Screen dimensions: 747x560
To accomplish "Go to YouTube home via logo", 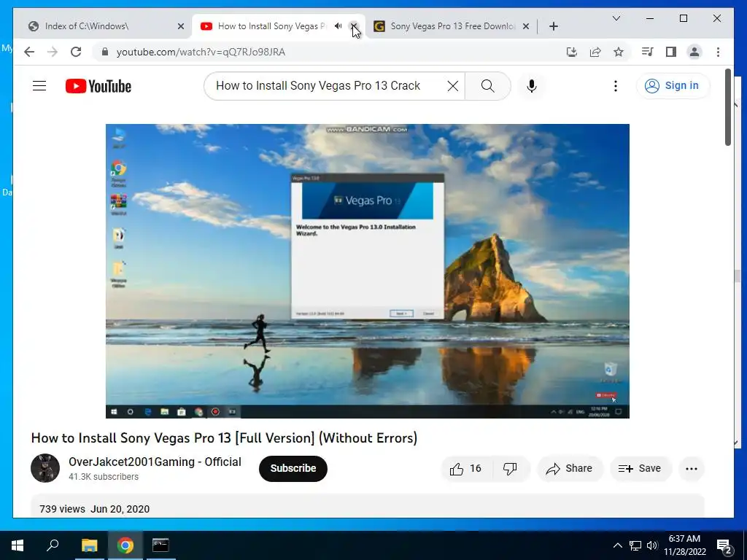I will coord(98,86).
